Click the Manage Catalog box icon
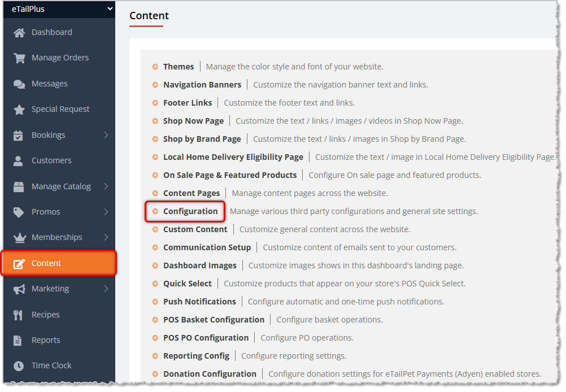The height and width of the screenshot is (392, 566). pos(19,186)
